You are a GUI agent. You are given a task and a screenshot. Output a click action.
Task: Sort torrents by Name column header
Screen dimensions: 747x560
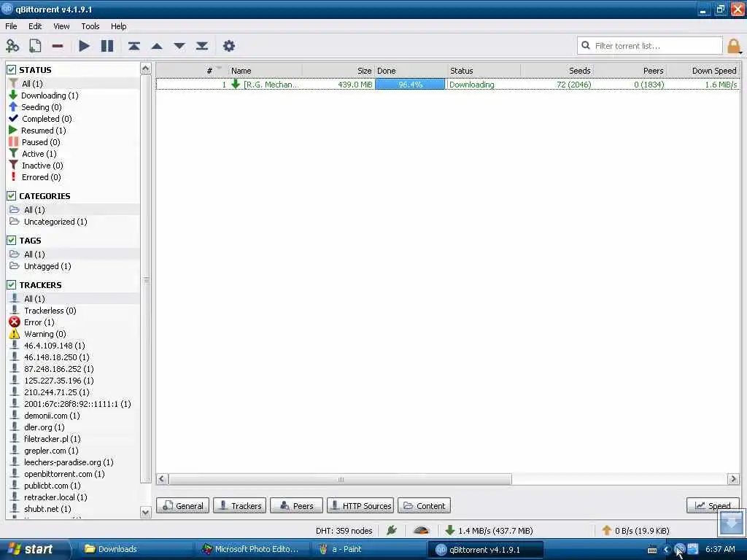click(264, 71)
